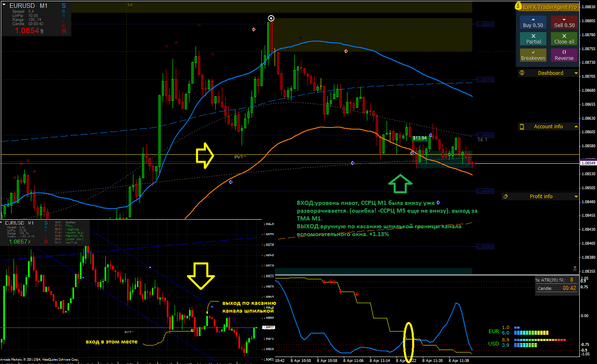Click the vertical SonicR logo text
597x364 pixels.
(x=64, y=19)
